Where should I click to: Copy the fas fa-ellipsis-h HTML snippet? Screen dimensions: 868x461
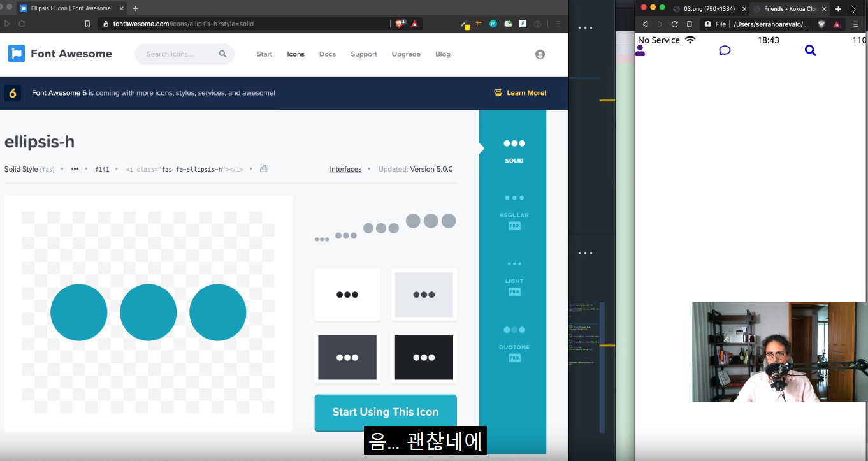184,169
